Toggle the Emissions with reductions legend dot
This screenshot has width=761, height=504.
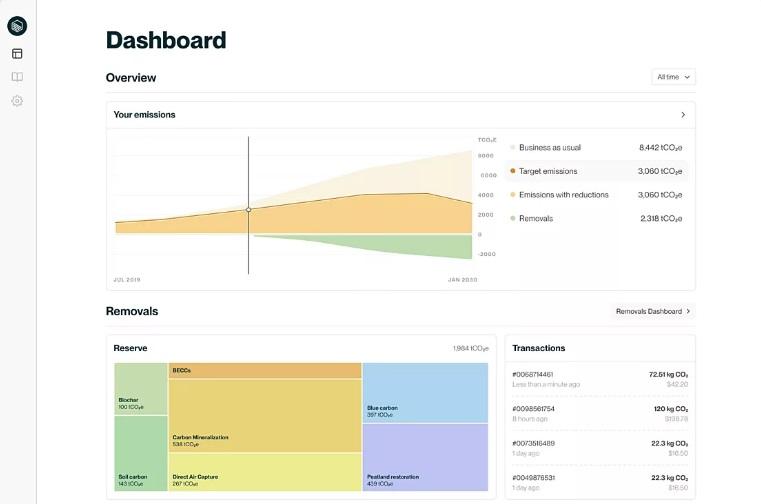pyautogui.click(x=513, y=195)
